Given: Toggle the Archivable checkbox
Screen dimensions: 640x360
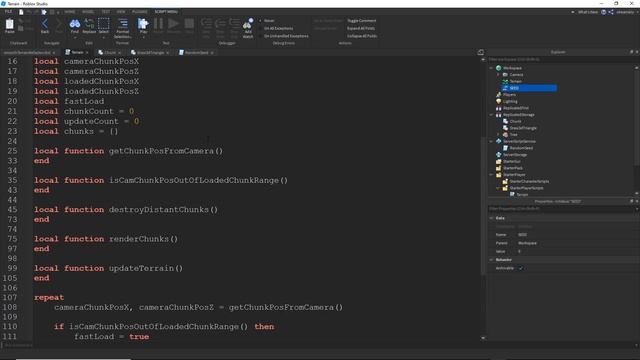Looking at the screenshot, I should 520,268.
